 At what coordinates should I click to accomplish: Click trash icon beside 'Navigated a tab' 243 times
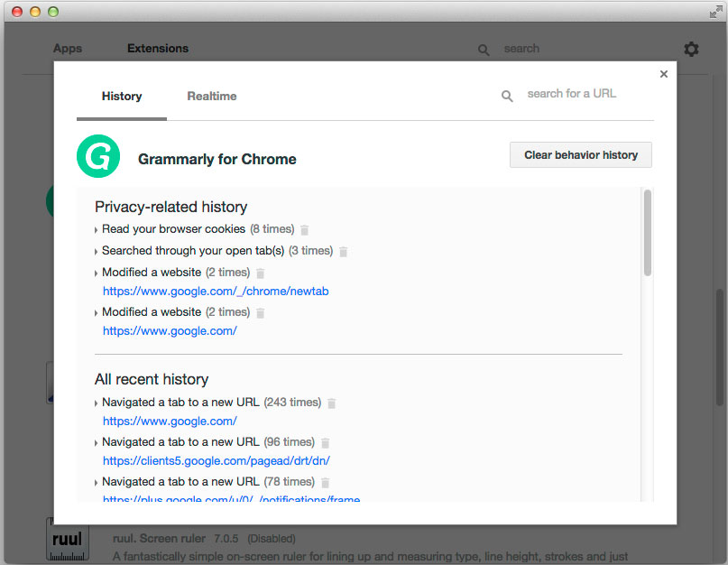331,403
